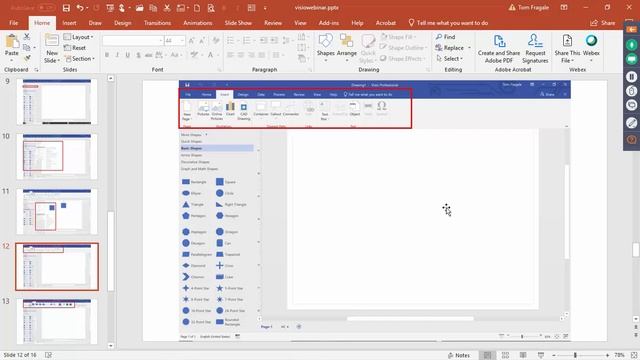640x360 pixels.
Task: Switch to the Animations tab
Action: [x=198, y=23]
